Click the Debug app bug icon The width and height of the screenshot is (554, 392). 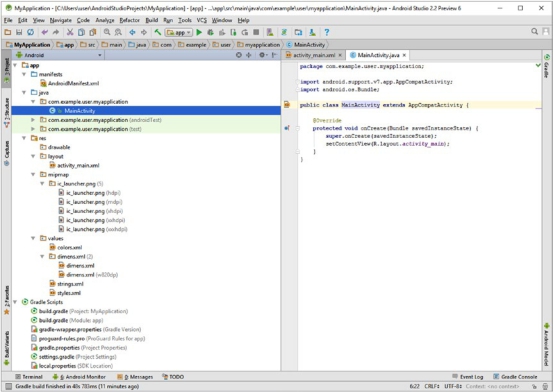pos(210,33)
